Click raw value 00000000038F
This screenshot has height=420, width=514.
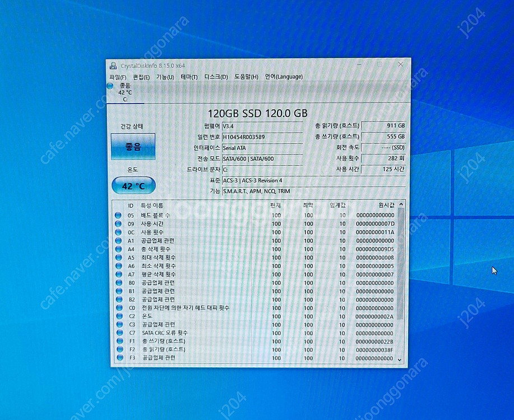[374, 350]
